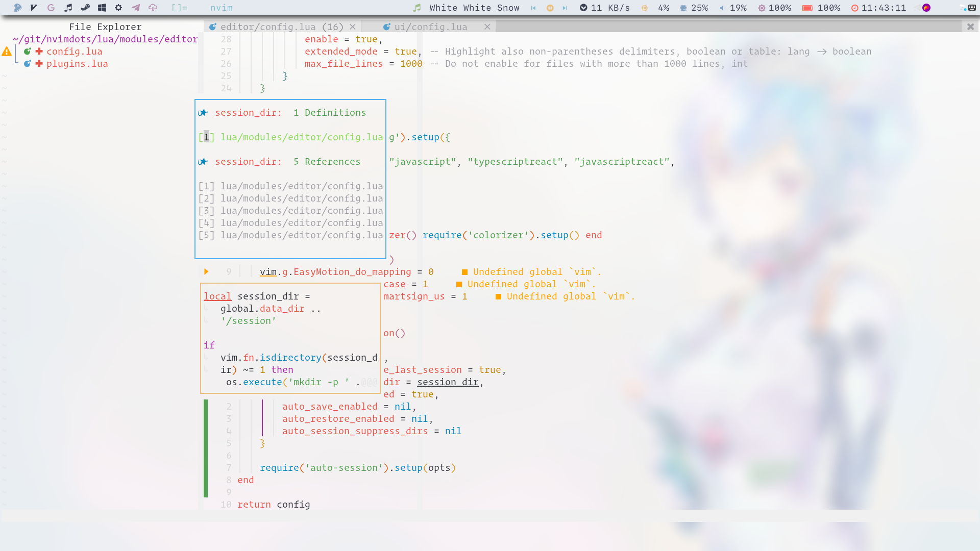Open the Telegram paper-plane workspace icon
Screen dimensions: 980x551
coord(136,8)
